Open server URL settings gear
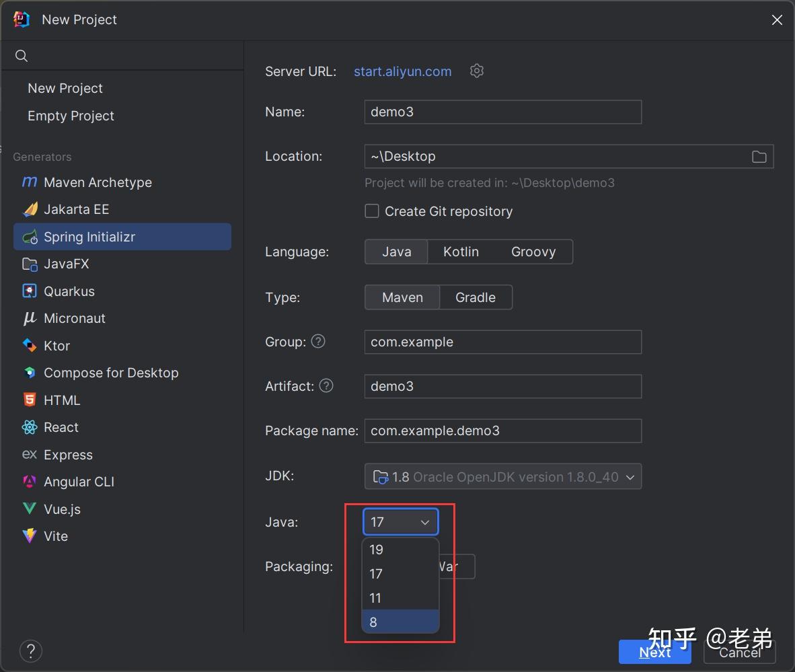This screenshot has width=795, height=672. (477, 71)
